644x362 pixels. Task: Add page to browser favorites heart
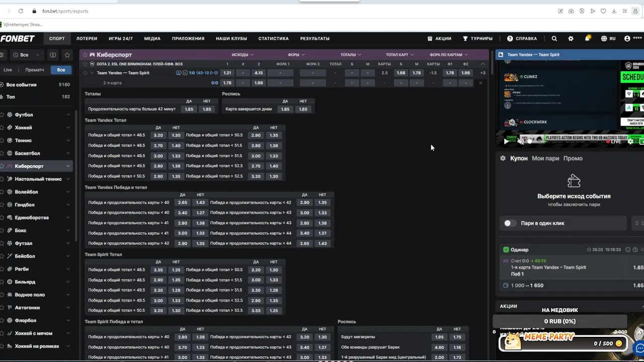(603, 11)
